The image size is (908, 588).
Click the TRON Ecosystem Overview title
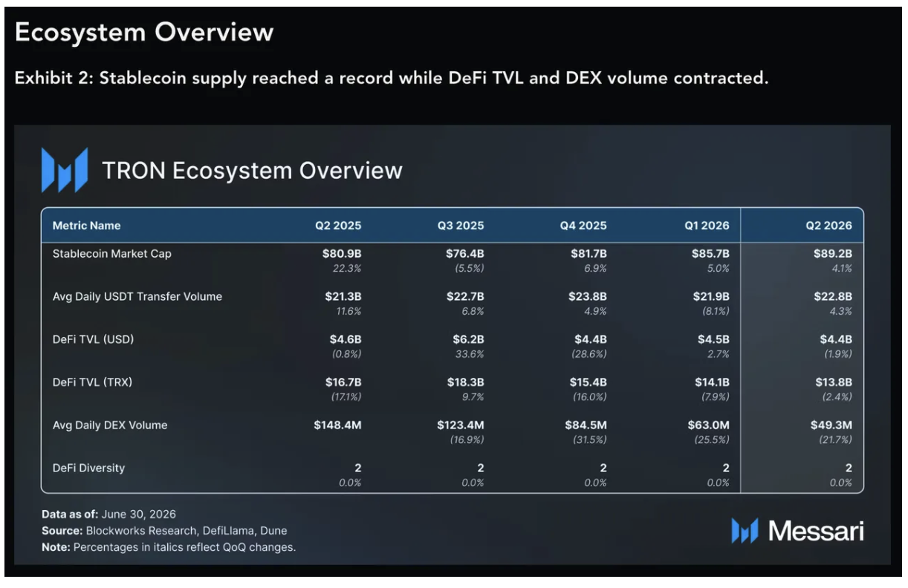[x=253, y=170]
